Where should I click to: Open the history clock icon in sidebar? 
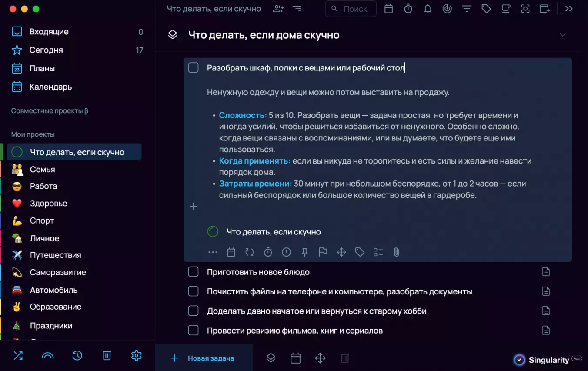[x=77, y=355]
